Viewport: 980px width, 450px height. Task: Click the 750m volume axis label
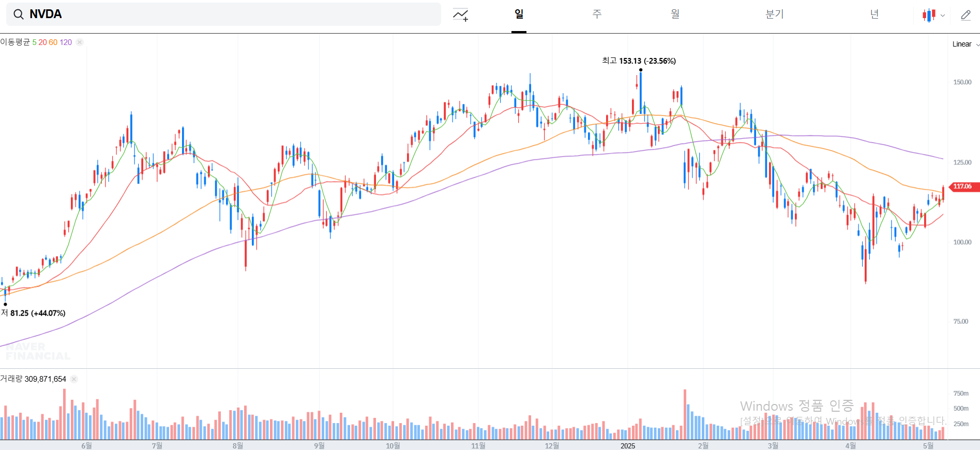pyautogui.click(x=961, y=394)
